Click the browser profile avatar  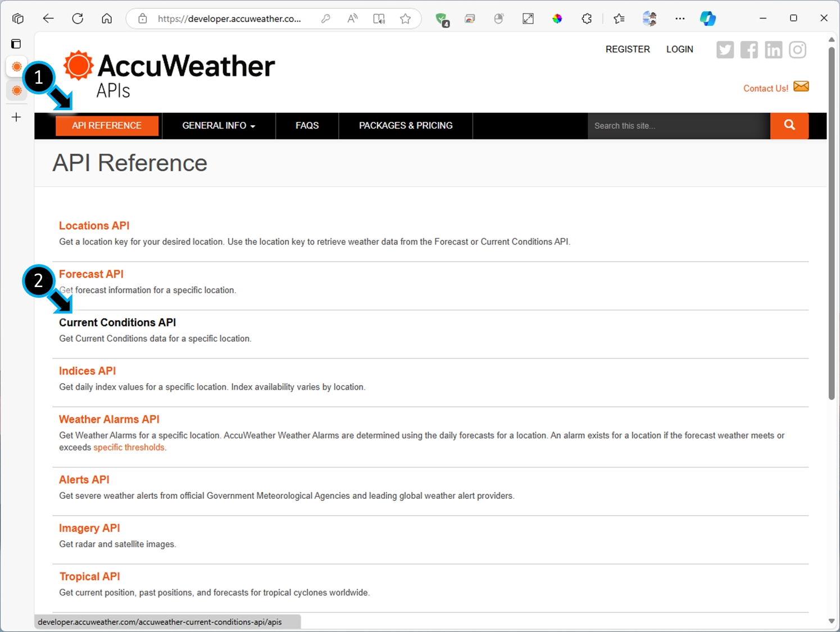[650, 19]
